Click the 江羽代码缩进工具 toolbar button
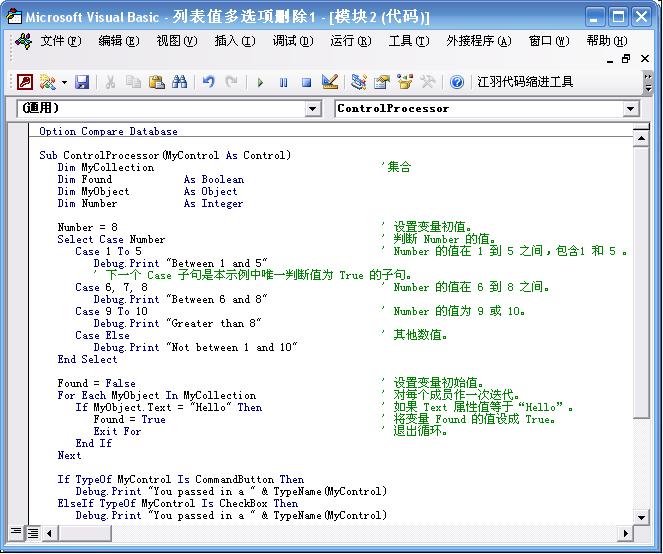 point(525,82)
